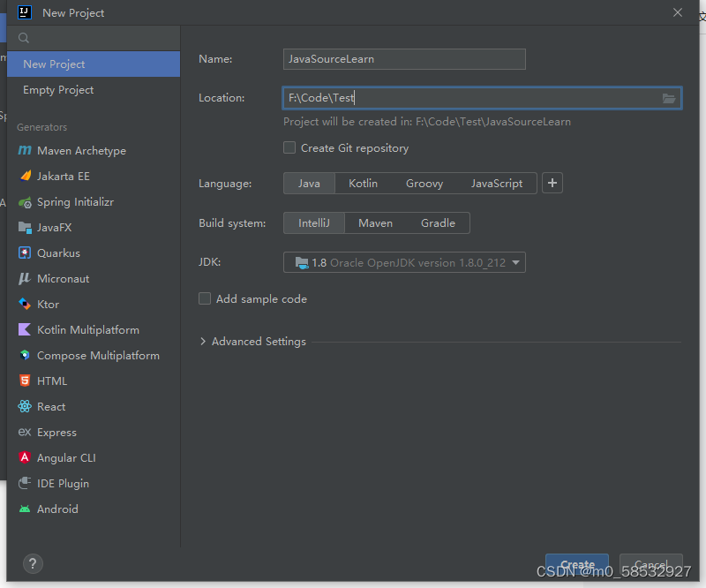Click the Quarkus generator icon
The width and height of the screenshot is (706, 588).
25,253
